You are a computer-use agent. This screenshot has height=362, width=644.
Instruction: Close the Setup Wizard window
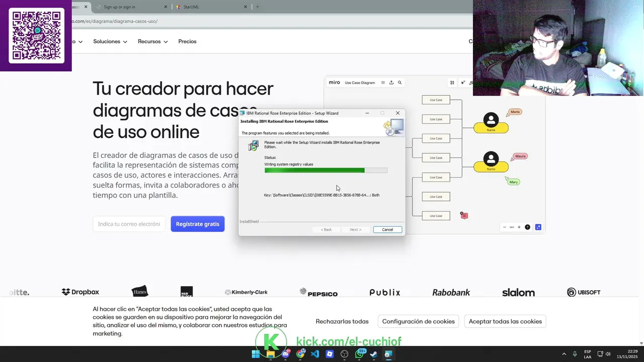click(x=397, y=113)
